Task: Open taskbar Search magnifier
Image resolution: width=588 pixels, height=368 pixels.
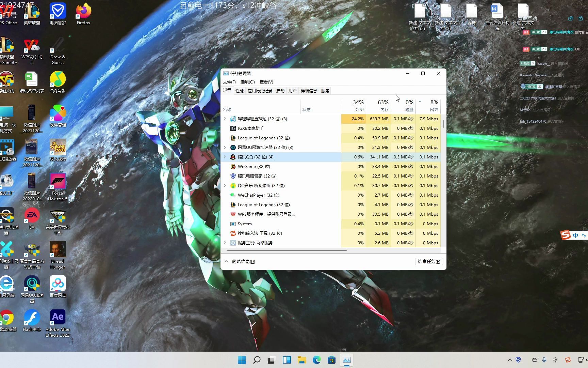Action: pos(257,360)
